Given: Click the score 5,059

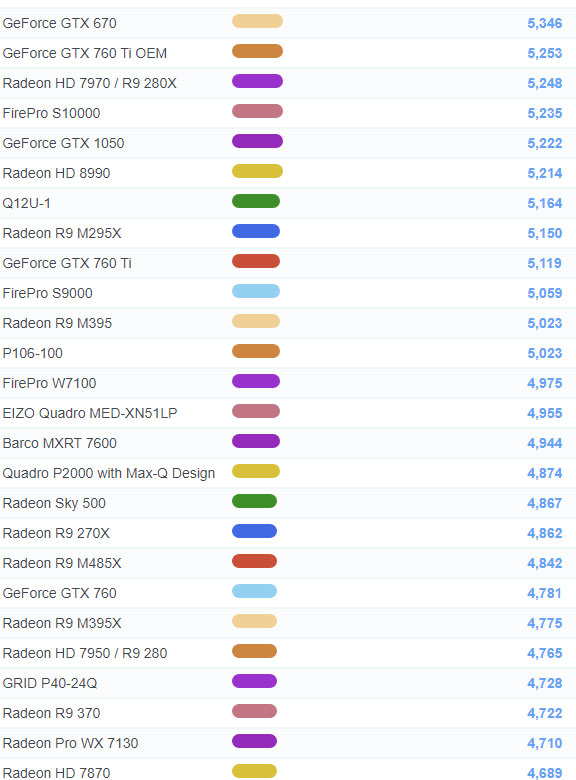Looking at the screenshot, I should coord(545,293).
